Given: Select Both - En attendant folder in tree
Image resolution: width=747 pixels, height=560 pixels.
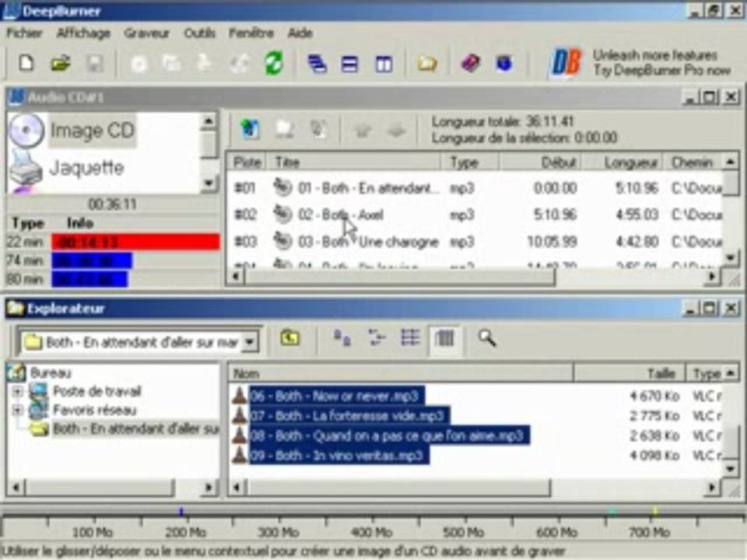Looking at the screenshot, I should (135, 429).
